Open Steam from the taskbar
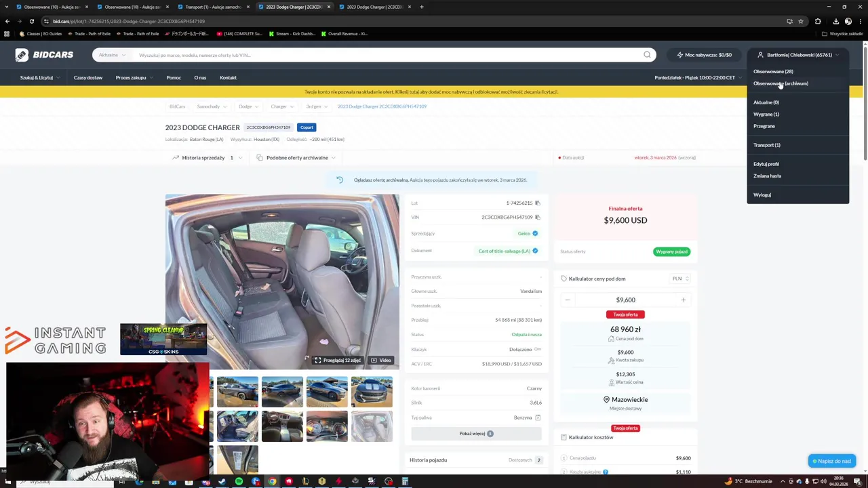 tap(222, 481)
